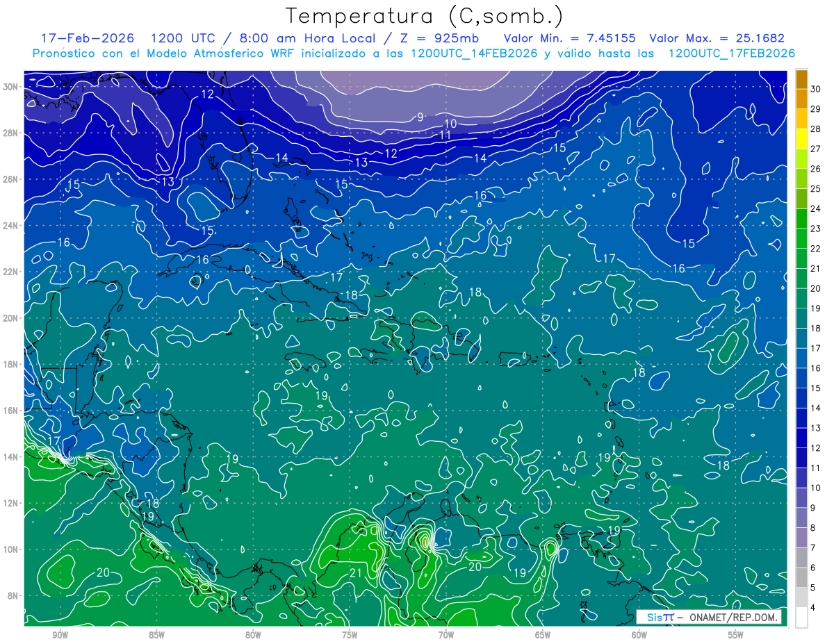The image size is (834, 644).
Task: Click the '70W' longitude axis label
Action: pyautogui.click(x=446, y=635)
